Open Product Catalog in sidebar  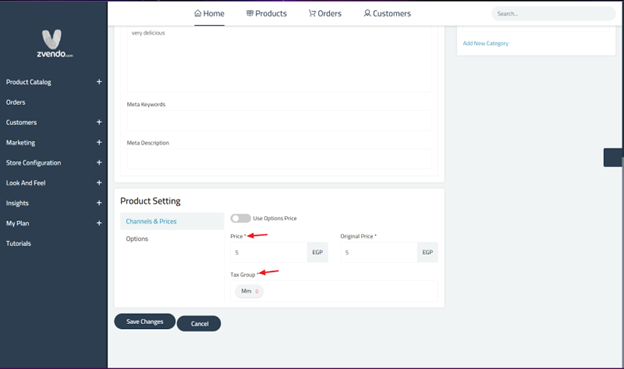[x=29, y=82]
